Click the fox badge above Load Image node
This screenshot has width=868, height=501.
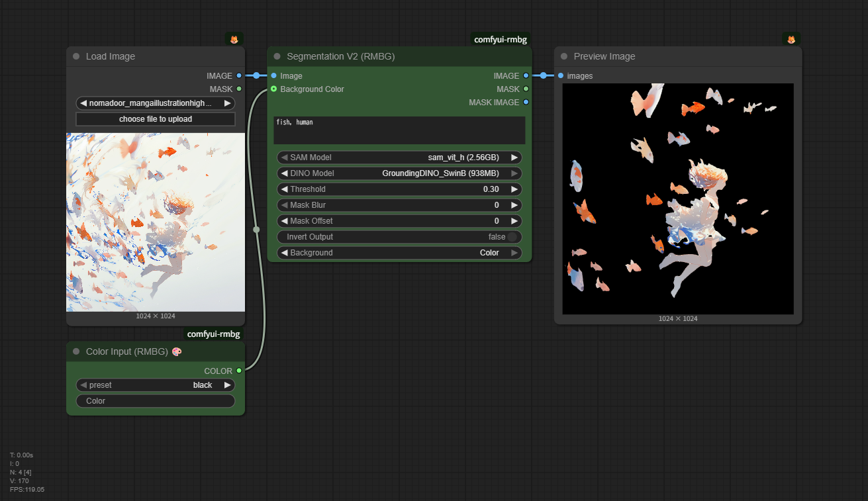click(234, 39)
